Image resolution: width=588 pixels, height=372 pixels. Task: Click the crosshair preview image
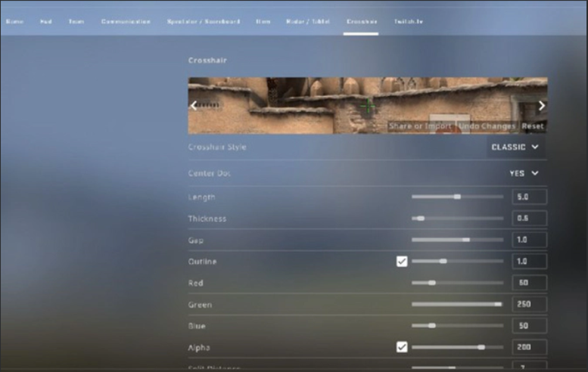(x=368, y=106)
